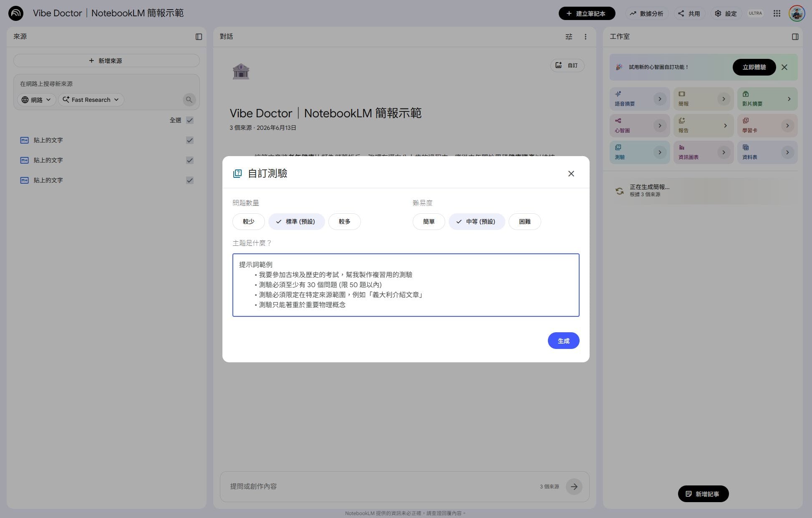Click the NotebookLM logo icon
The height and width of the screenshot is (518, 812).
(x=16, y=13)
